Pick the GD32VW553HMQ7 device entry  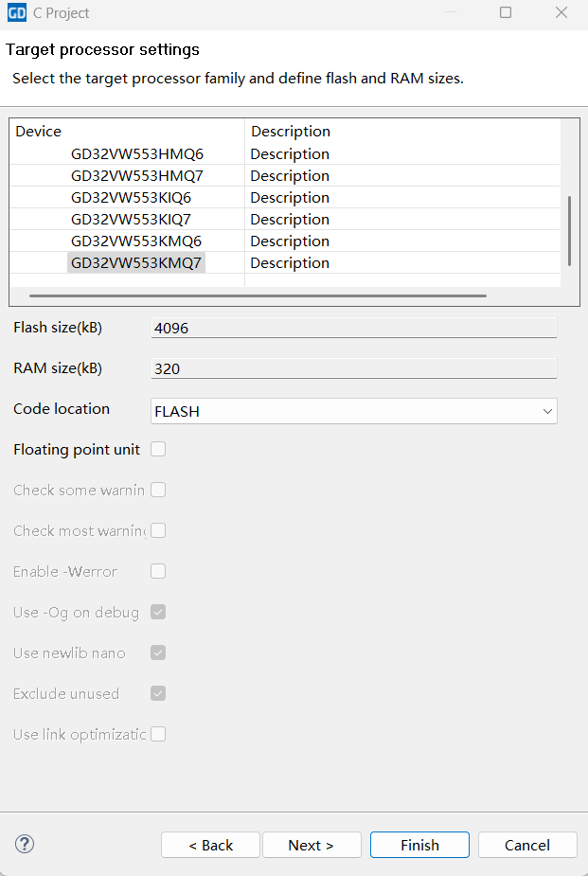coord(137,175)
